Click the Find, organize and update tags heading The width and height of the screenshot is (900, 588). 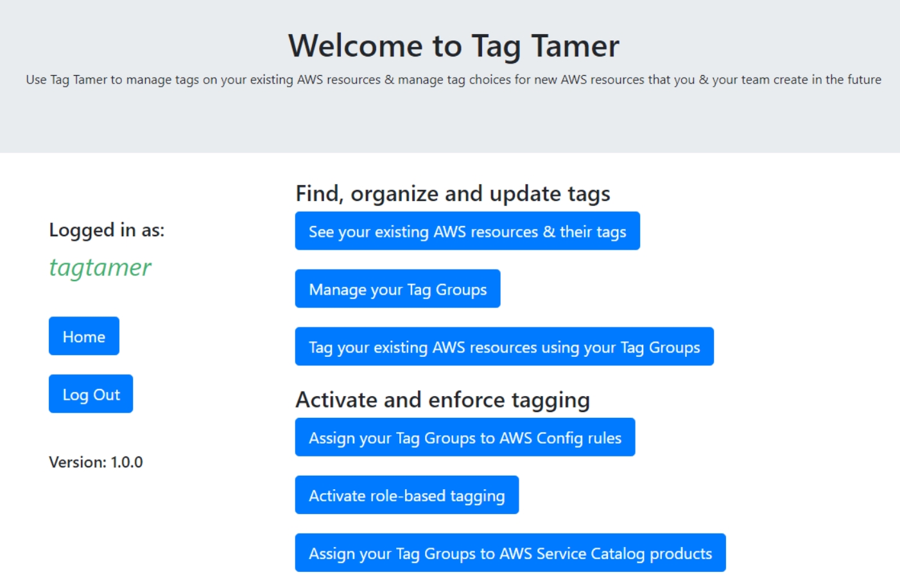point(453,193)
